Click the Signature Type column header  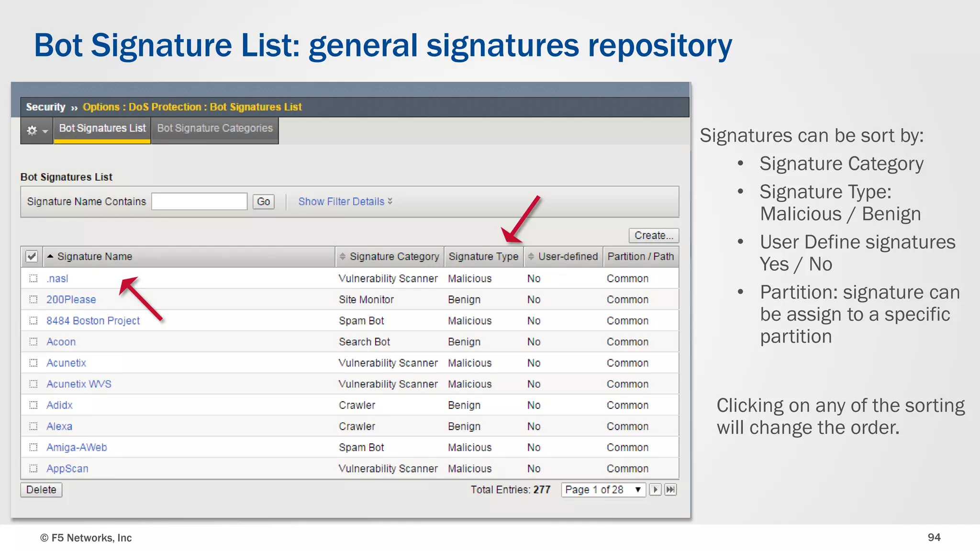(483, 257)
